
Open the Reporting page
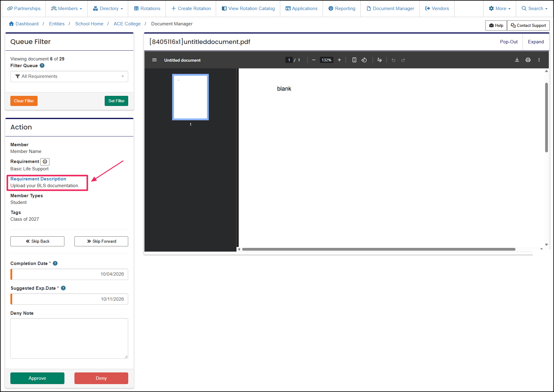[342, 9]
